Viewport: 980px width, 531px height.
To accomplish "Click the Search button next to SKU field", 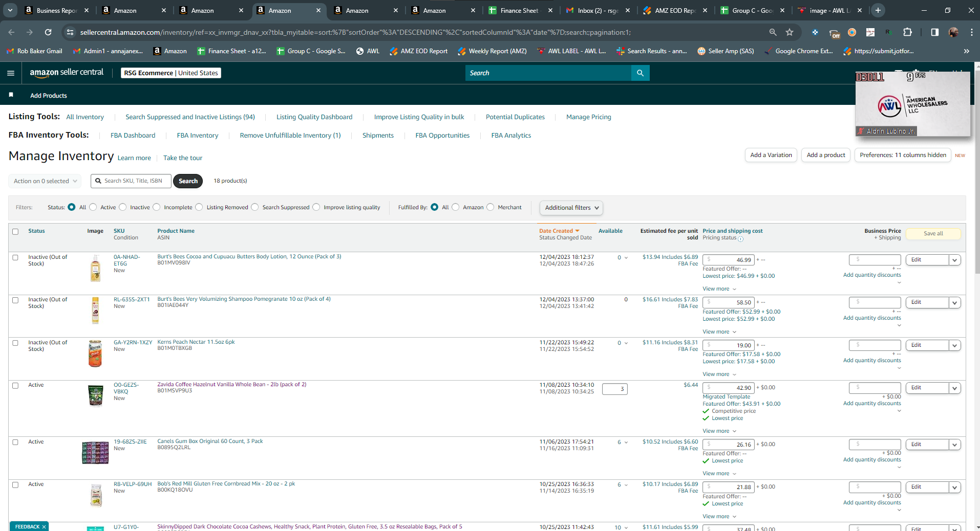I will (x=188, y=181).
